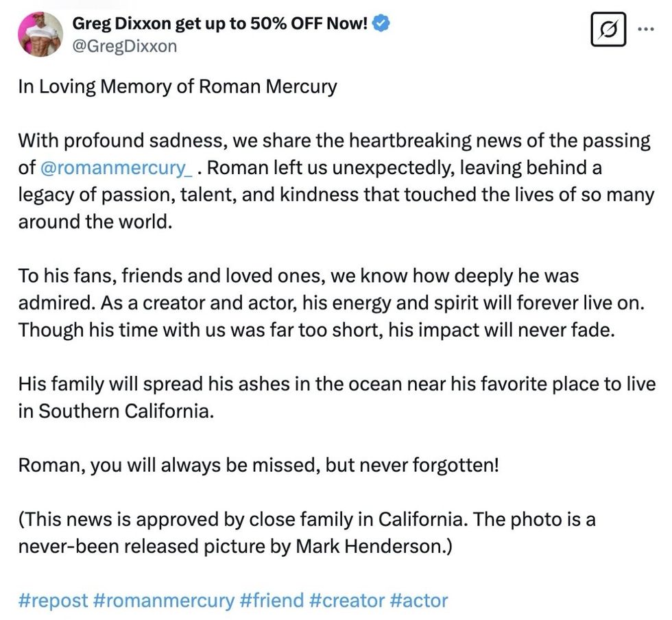Open the #creator hashtag
Viewport: 672px width, 620px height.
click(346, 601)
